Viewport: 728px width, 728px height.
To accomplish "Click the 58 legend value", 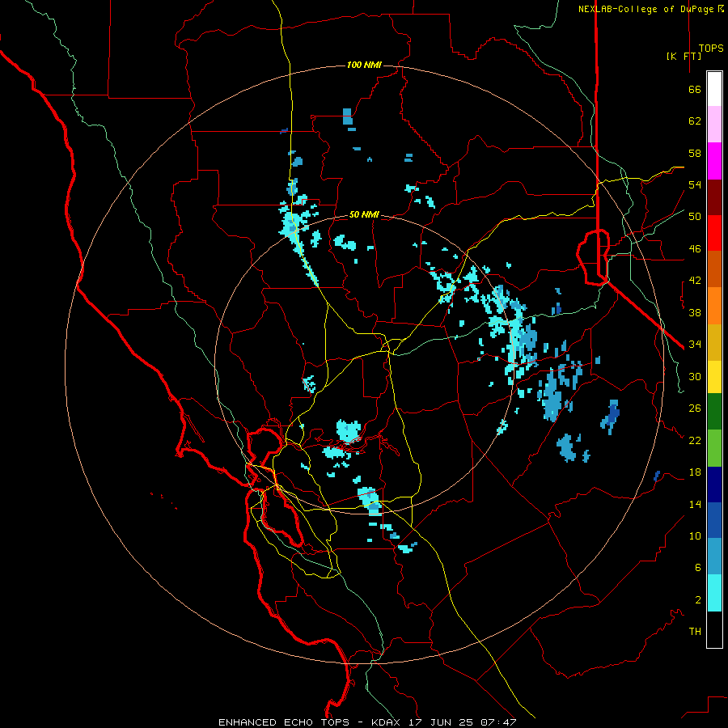I will click(x=695, y=153).
